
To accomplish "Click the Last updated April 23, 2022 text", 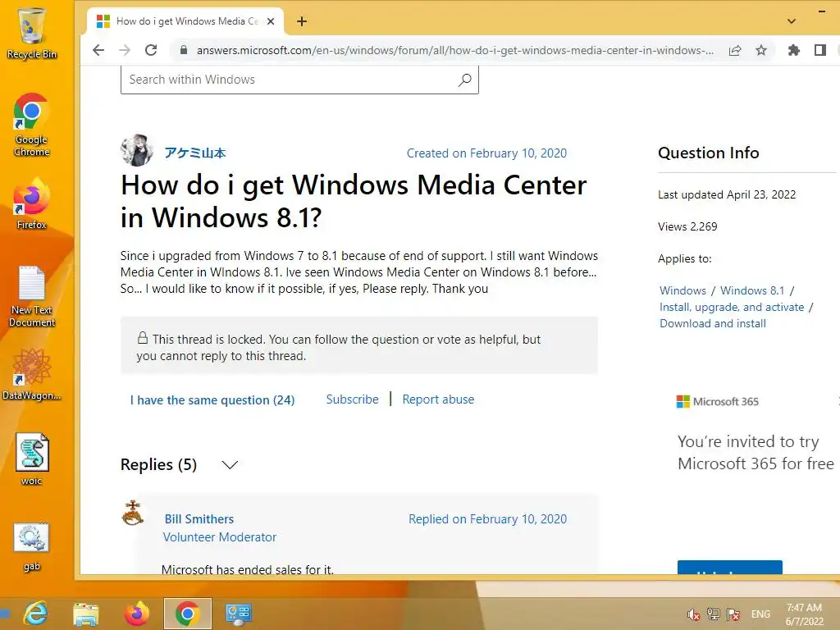I will pos(727,194).
